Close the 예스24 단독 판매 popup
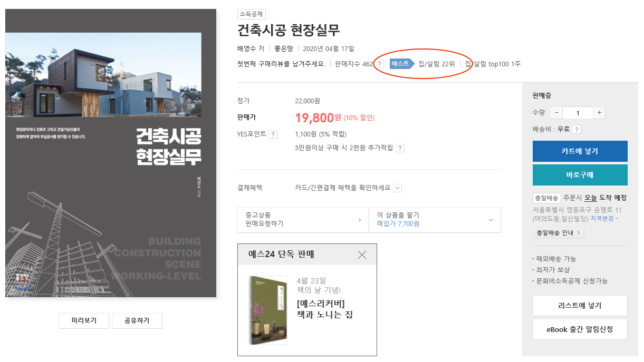This screenshot has height=362, width=644. [x=362, y=255]
